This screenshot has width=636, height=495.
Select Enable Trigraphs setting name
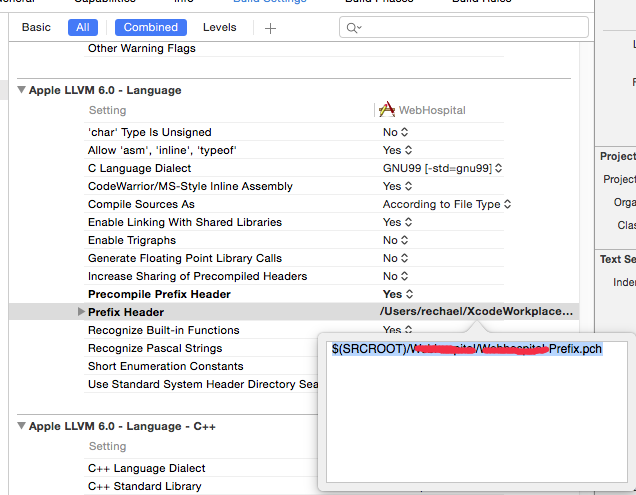coord(132,240)
